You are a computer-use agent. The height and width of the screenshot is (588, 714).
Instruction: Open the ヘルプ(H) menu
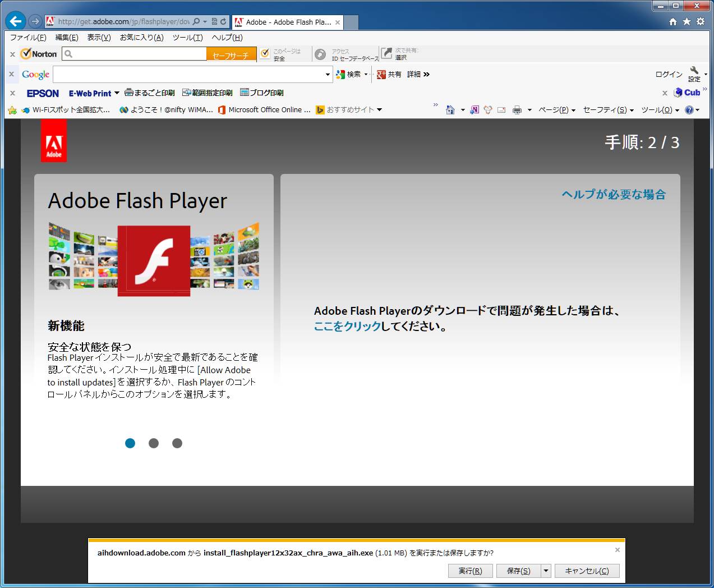227,38
